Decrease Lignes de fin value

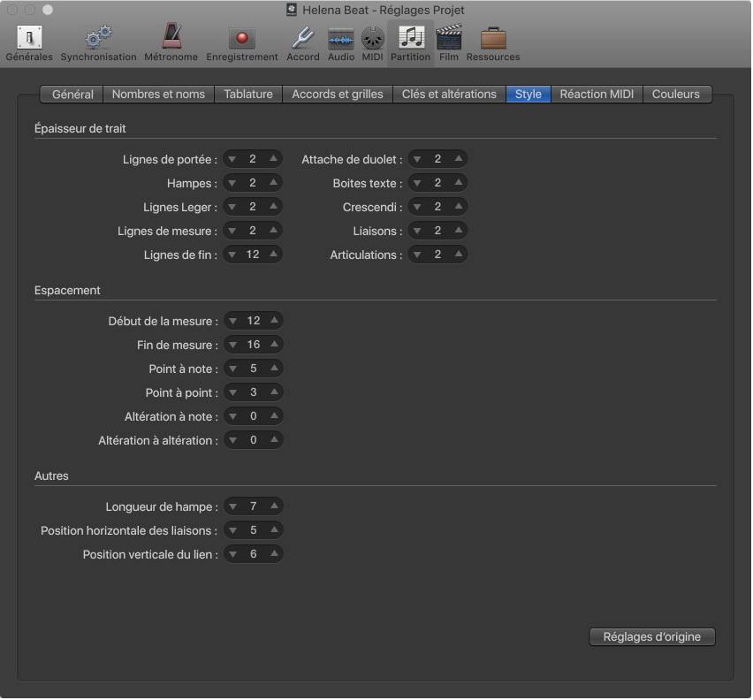pos(232,255)
